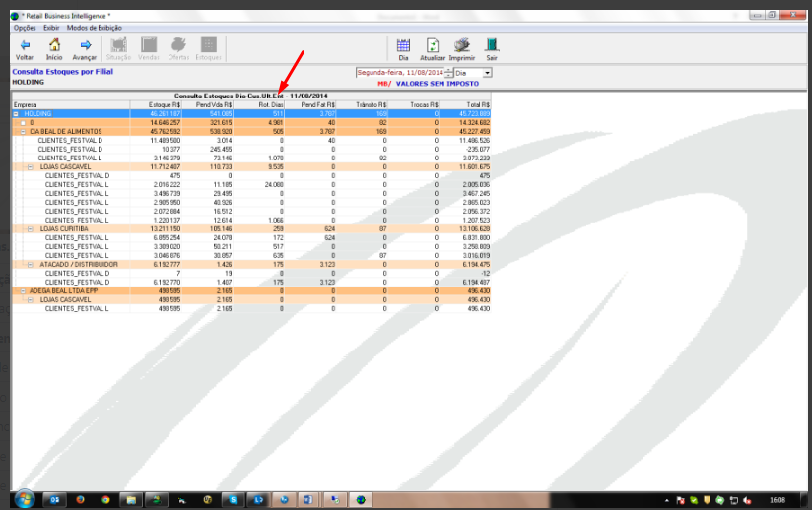Collapse the ADEGA BEAL LTDA EPP node
812x510 pixels.
pos(23,291)
